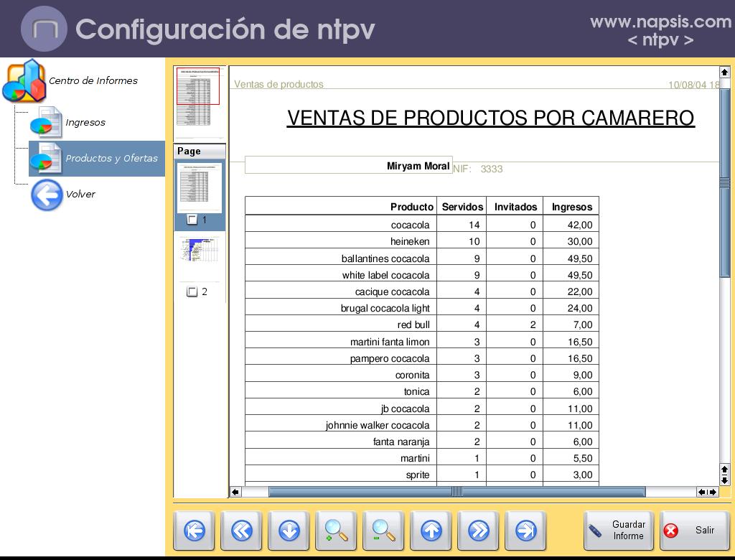Viewport: 735px width, 560px height.
Task: Click the page 1 thumbnail preview
Action: (x=200, y=187)
